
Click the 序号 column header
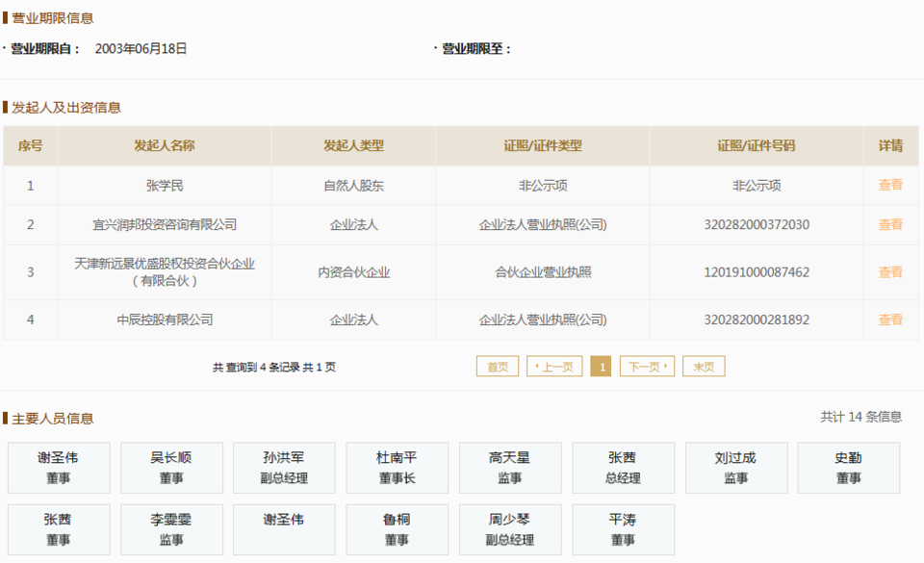[x=30, y=145]
